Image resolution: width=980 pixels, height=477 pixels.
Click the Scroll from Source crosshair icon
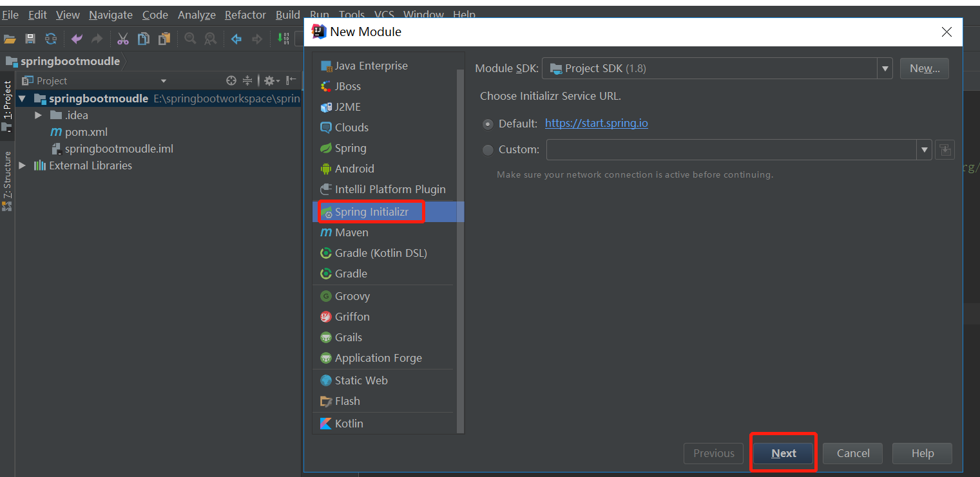[231, 80]
